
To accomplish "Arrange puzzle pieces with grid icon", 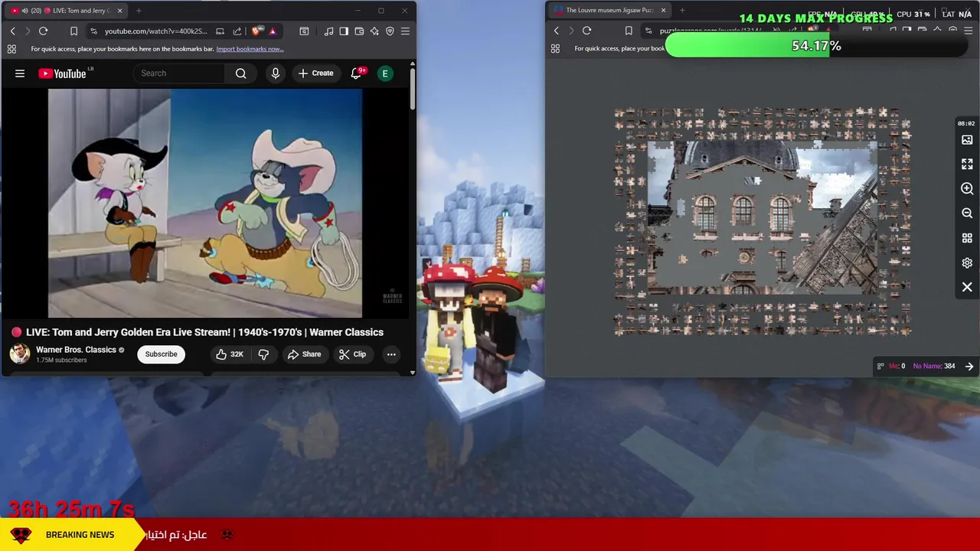I will (x=967, y=238).
